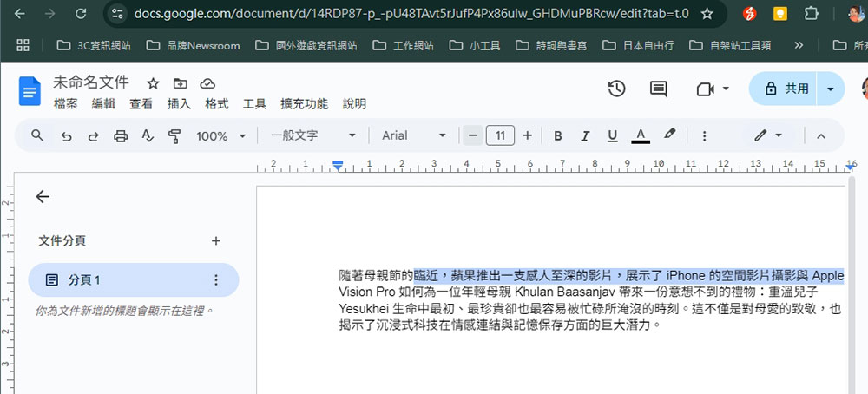Bookmark this page with address bar star
Viewport: 868px width, 394px height.
click(707, 14)
